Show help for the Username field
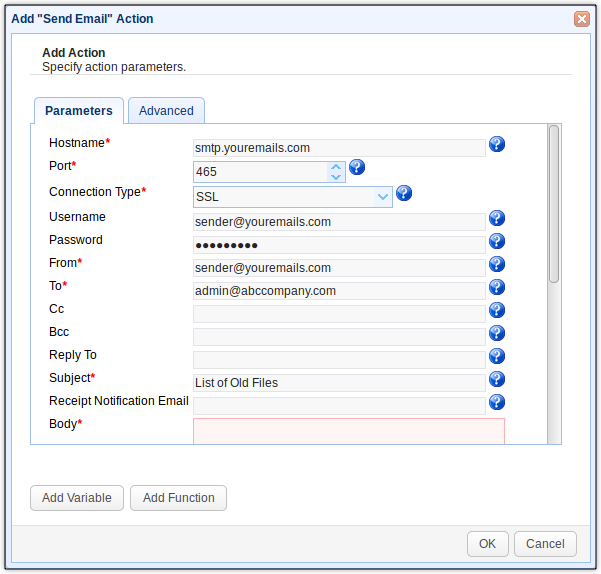This screenshot has height=574, width=601. pyautogui.click(x=497, y=219)
